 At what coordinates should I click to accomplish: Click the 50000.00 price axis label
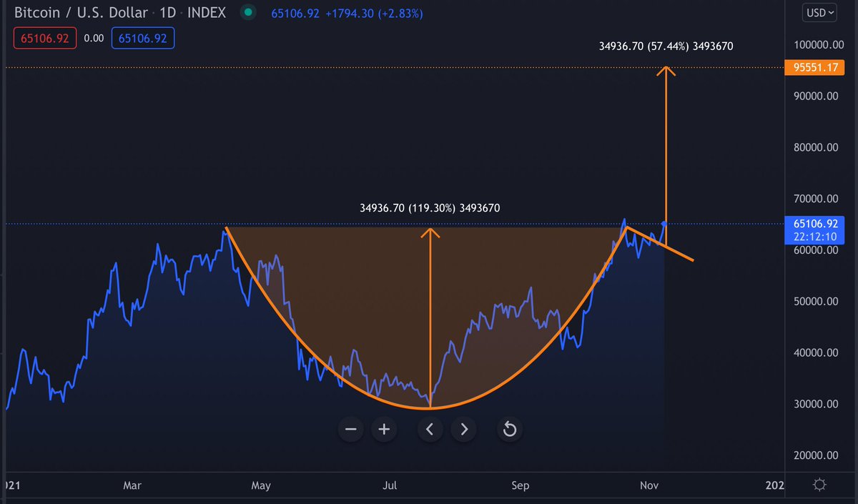pyautogui.click(x=816, y=301)
